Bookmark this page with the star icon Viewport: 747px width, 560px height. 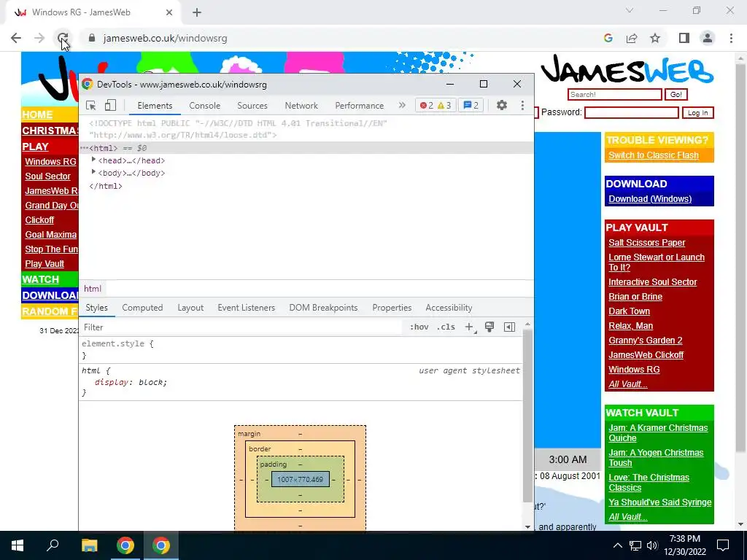click(x=655, y=38)
